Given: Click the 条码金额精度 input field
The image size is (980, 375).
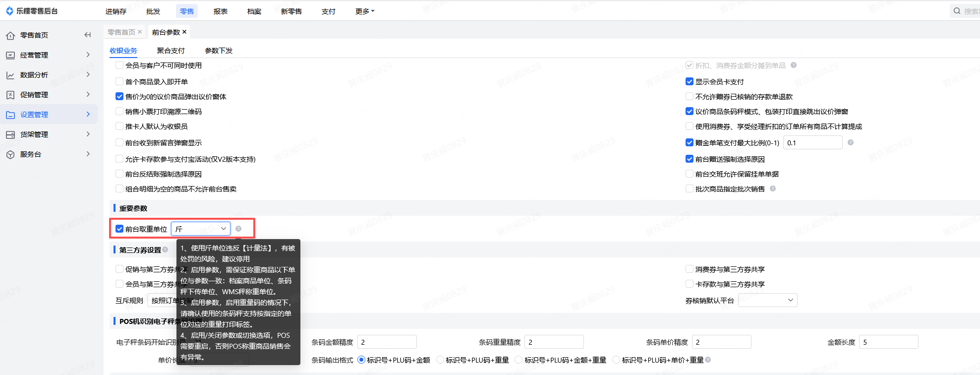Looking at the screenshot, I should click(387, 342).
